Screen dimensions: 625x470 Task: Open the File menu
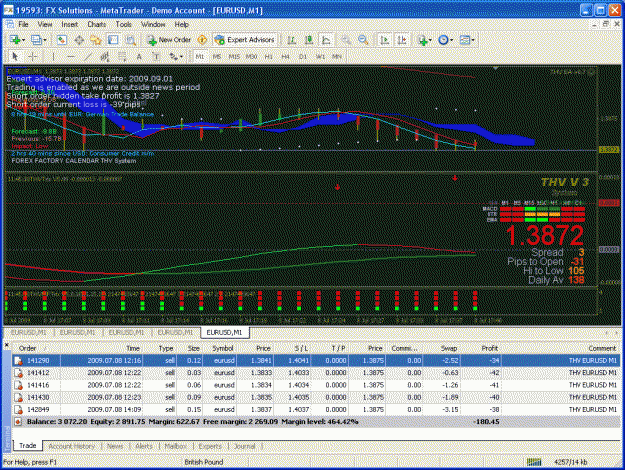click(x=23, y=24)
